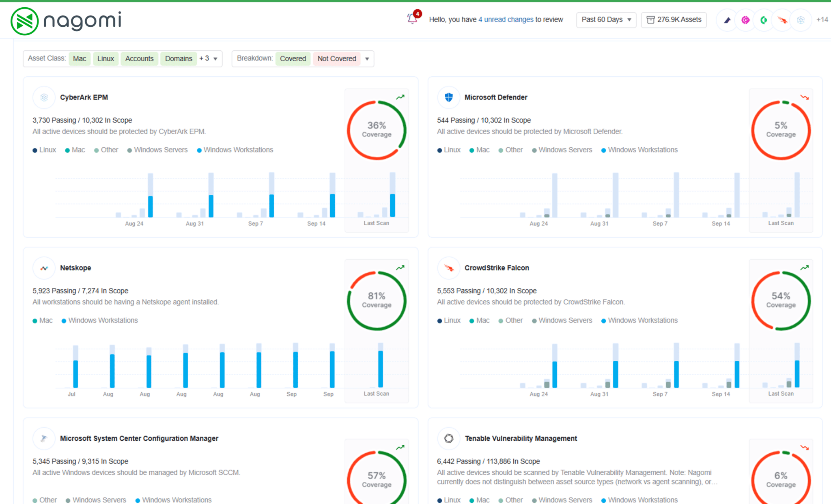The image size is (831, 504).
Task: Open the 4 unread changes link
Action: pyautogui.click(x=506, y=19)
